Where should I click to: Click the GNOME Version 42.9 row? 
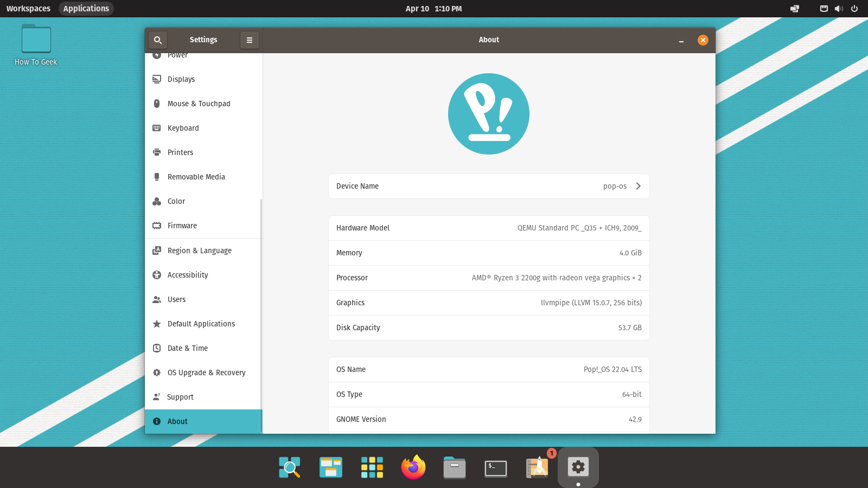489,420
